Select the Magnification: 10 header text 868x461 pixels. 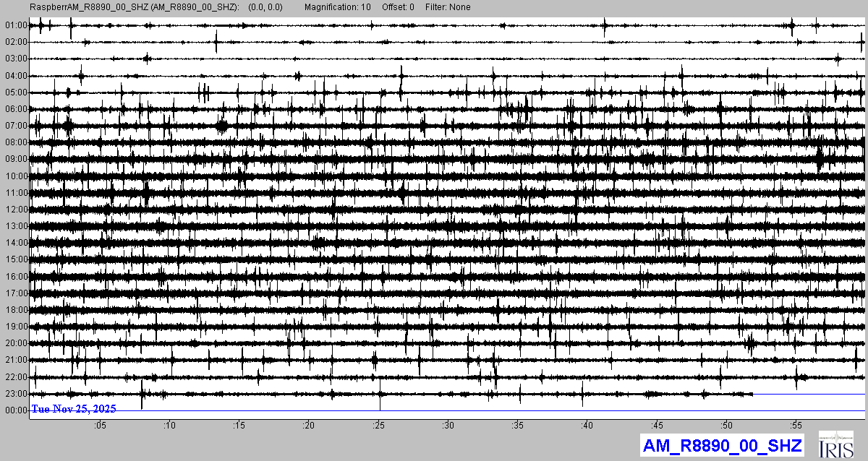click(x=337, y=7)
